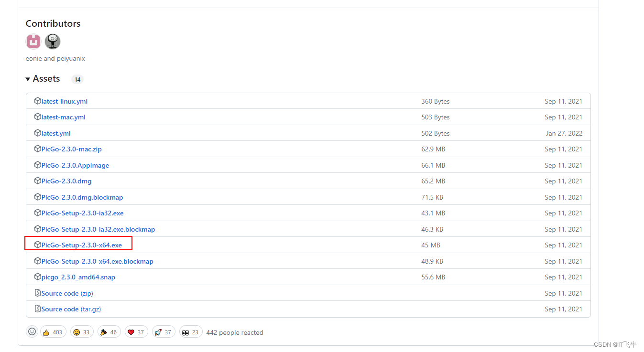Download latest.yml file
Screen dimensions: 644x352
pos(55,133)
